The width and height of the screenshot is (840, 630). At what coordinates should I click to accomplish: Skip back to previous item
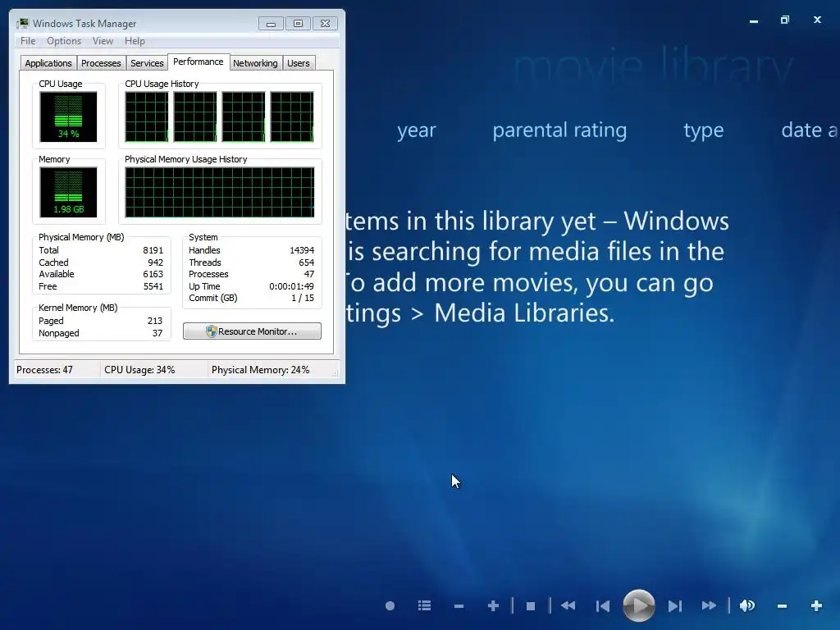[603, 606]
